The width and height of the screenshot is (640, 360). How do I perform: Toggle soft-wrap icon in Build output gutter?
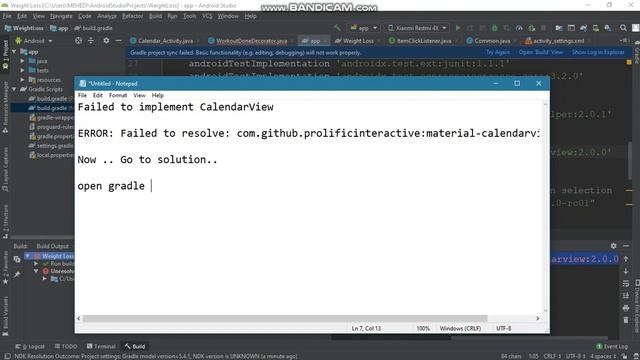[626, 283]
